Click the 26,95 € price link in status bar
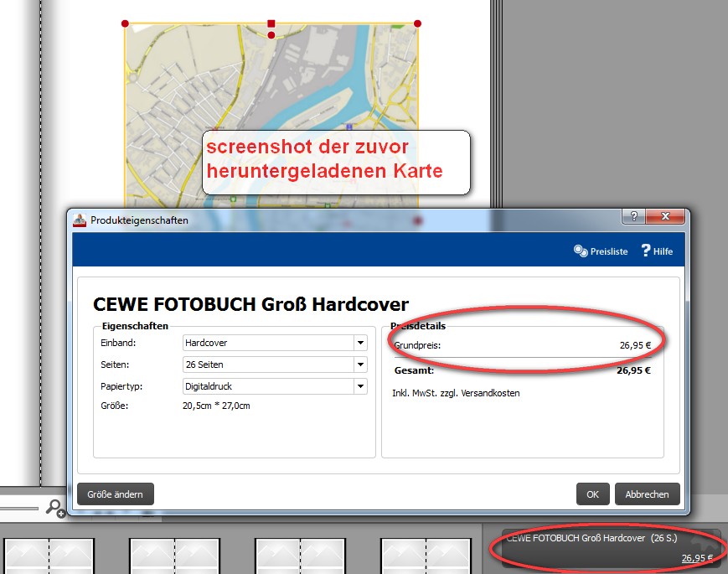The width and height of the screenshot is (728, 574). [x=697, y=558]
